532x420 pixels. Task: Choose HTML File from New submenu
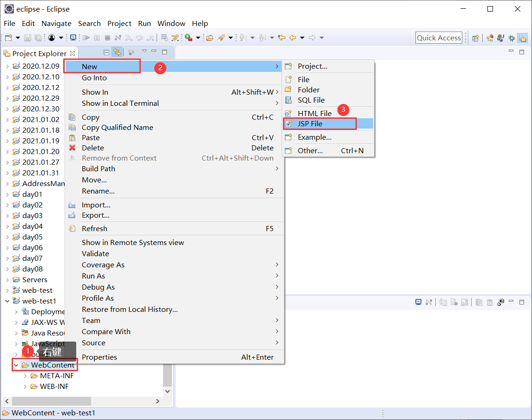(x=328, y=113)
